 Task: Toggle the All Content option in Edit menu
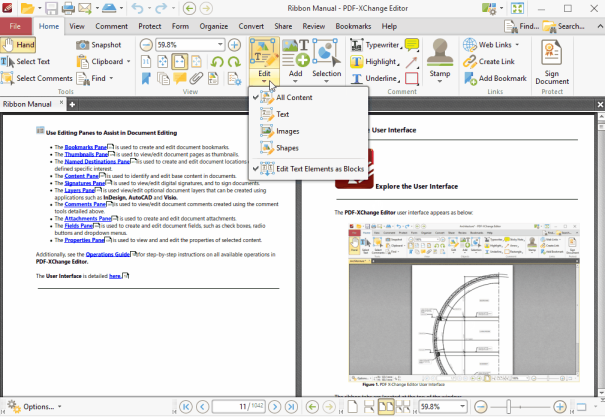(309, 97)
